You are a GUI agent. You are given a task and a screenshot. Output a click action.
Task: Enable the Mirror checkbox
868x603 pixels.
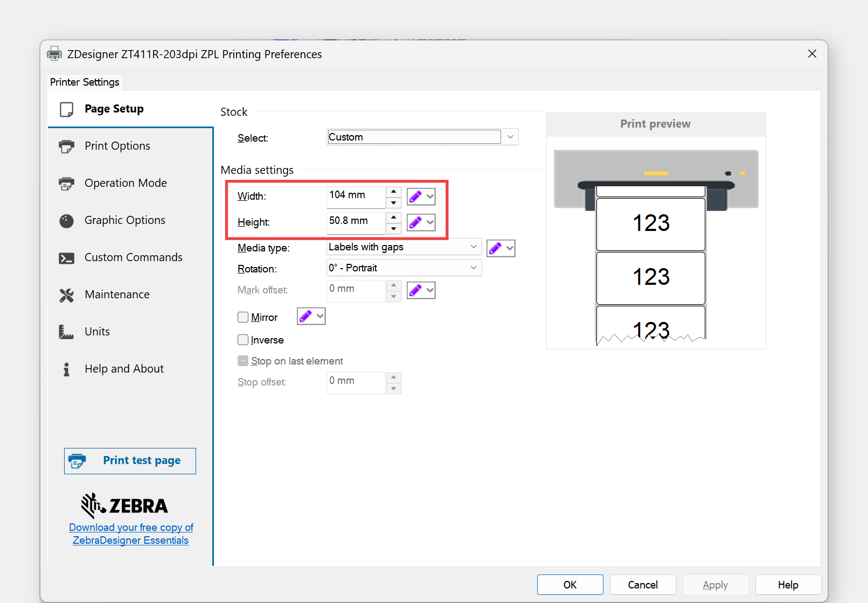[x=243, y=317]
